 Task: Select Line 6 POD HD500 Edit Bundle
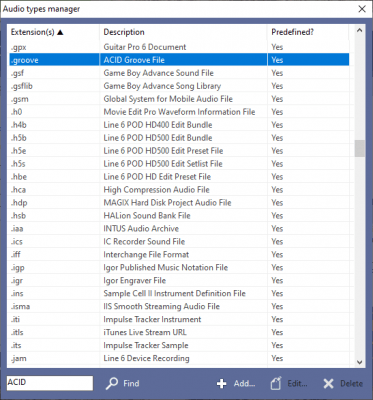[x=158, y=138]
